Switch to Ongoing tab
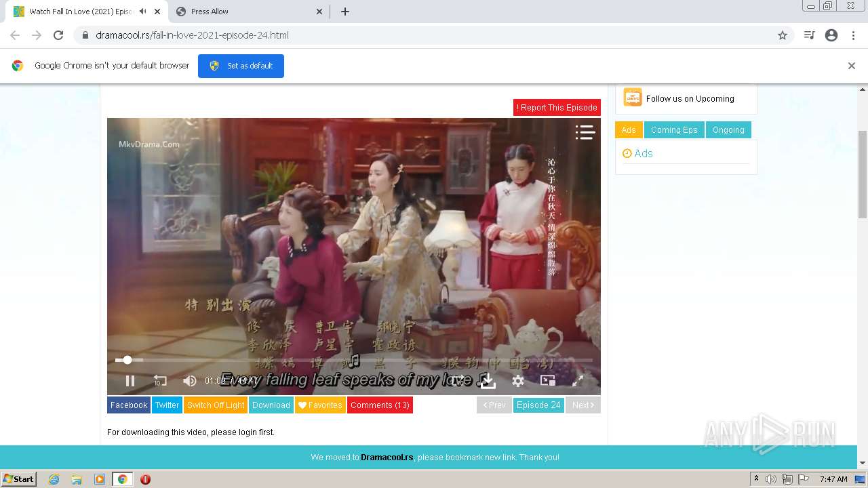 (x=728, y=130)
